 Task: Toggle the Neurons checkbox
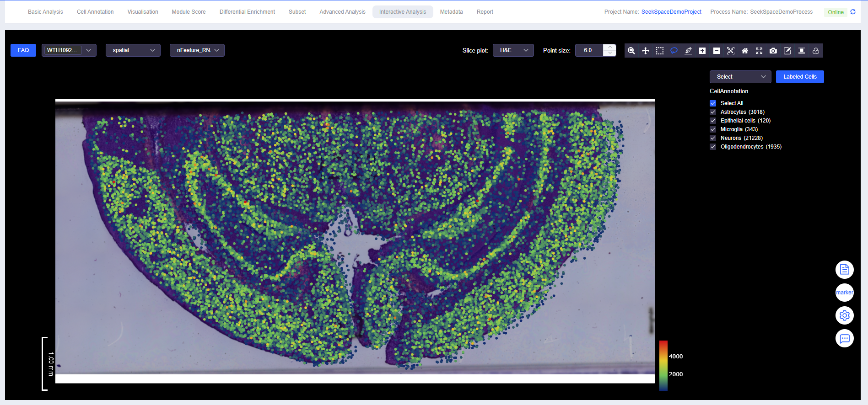713,138
